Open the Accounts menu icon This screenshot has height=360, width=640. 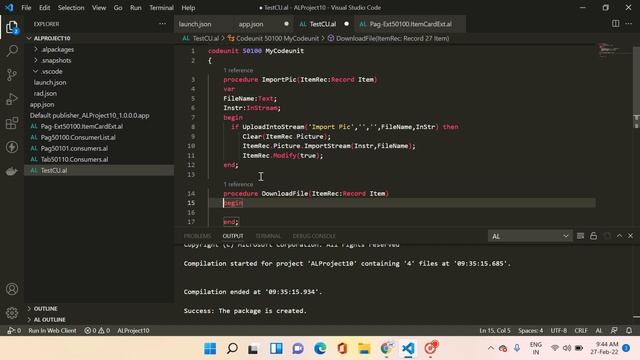point(12,289)
